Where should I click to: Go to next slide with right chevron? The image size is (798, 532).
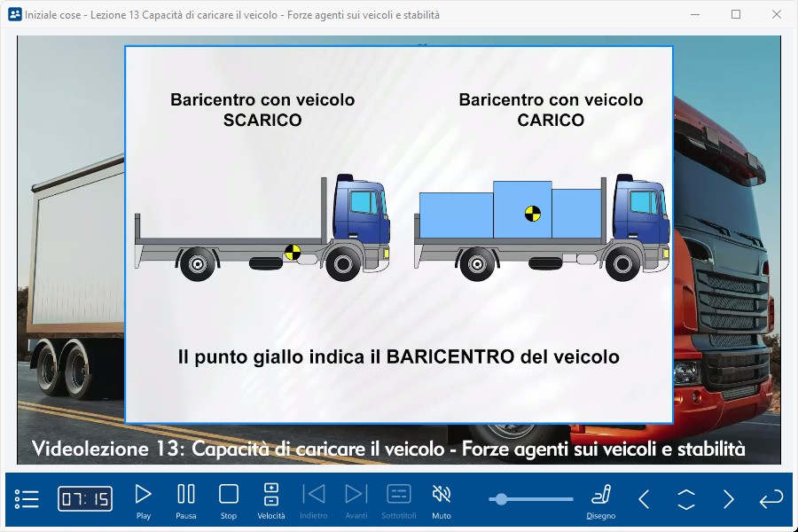click(x=728, y=499)
